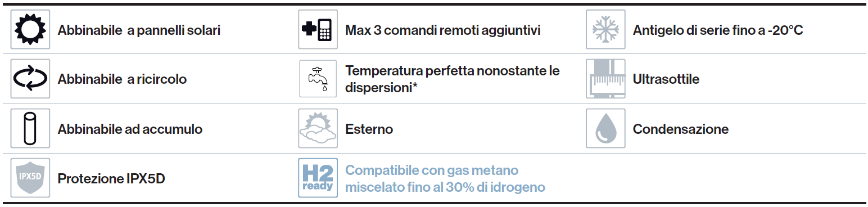The image size is (868, 207).
Task: Click the water tap icon
Action: point(318,79)
